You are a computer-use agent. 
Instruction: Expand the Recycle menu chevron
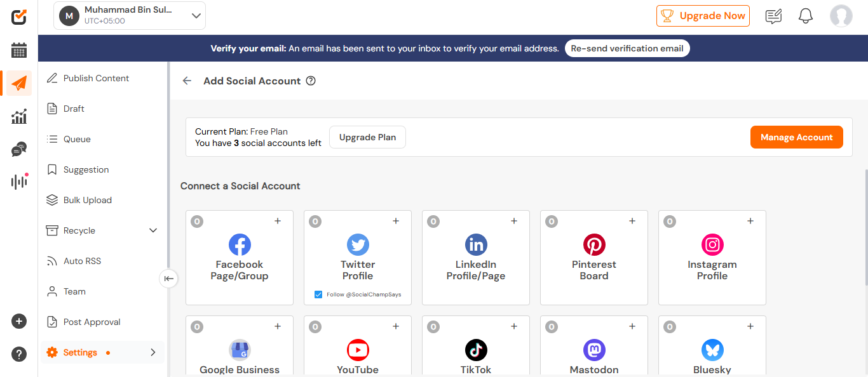153,230
